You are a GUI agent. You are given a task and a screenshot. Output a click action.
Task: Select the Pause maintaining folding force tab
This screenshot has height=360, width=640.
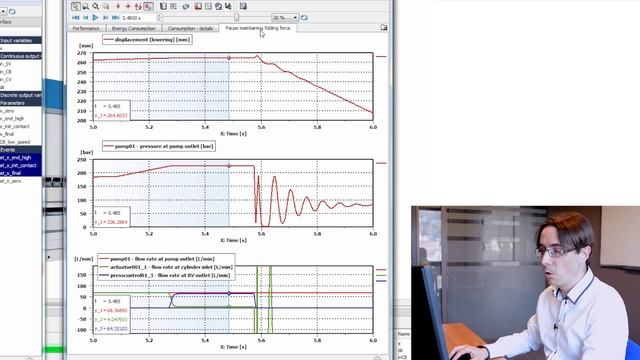coord(258,28)
